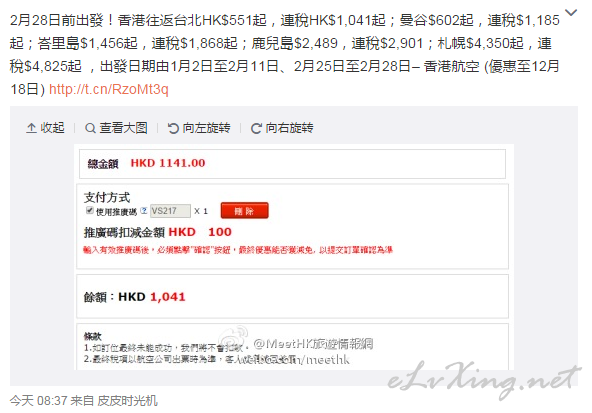Select the 查看大图 text option

click(123, 128)
